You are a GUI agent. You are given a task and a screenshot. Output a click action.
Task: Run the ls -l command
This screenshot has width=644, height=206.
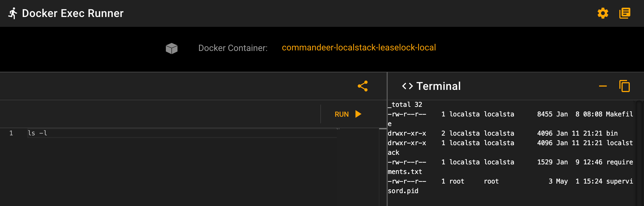coord(348,114)
